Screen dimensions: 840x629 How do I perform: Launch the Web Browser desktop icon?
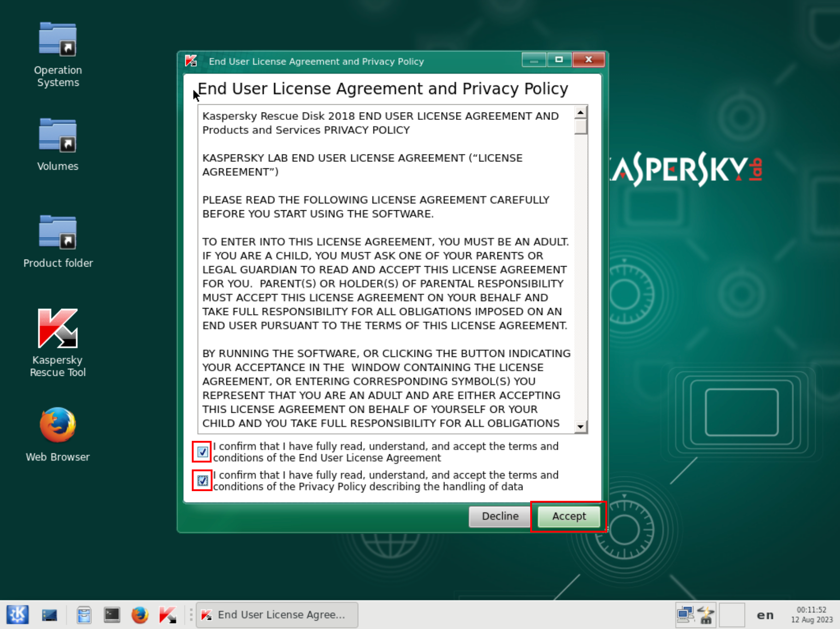coord(58,434)
